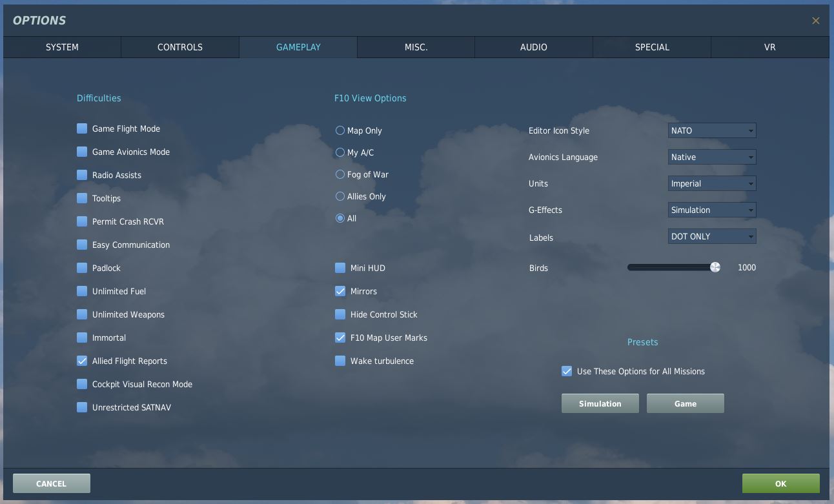
Task: Click the Birds value 1000
Action: [747, 267]
